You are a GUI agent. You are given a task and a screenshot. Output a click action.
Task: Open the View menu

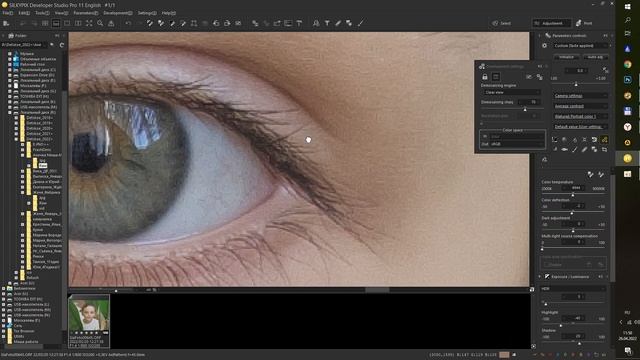click(61, 13)
